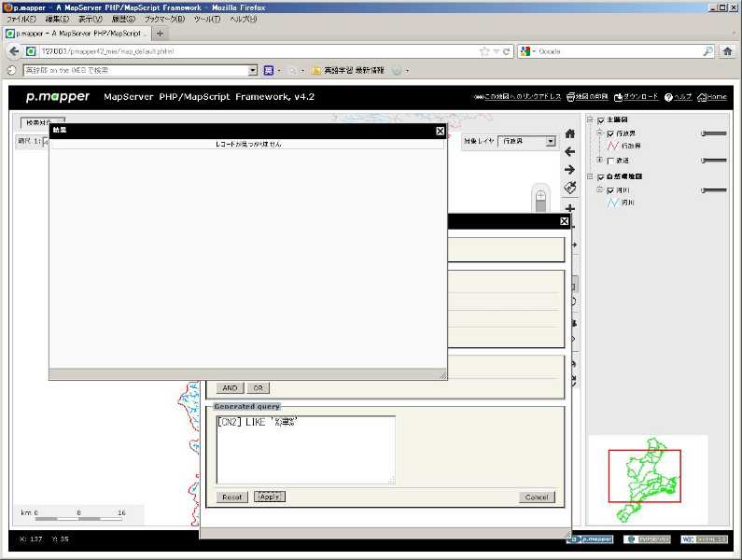Open the ブックマーク menu in menu bar
742x560 pixels.
[162, 19]
